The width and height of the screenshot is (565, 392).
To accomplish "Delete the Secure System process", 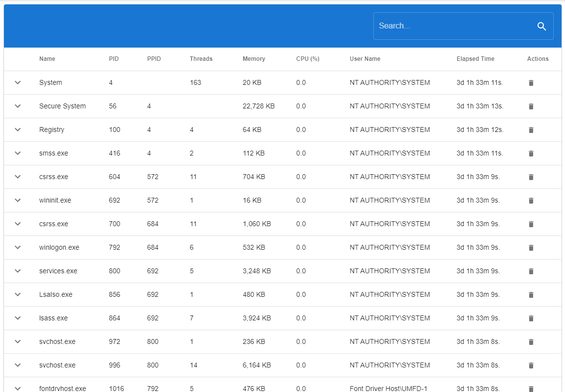I will pos(531,106).
